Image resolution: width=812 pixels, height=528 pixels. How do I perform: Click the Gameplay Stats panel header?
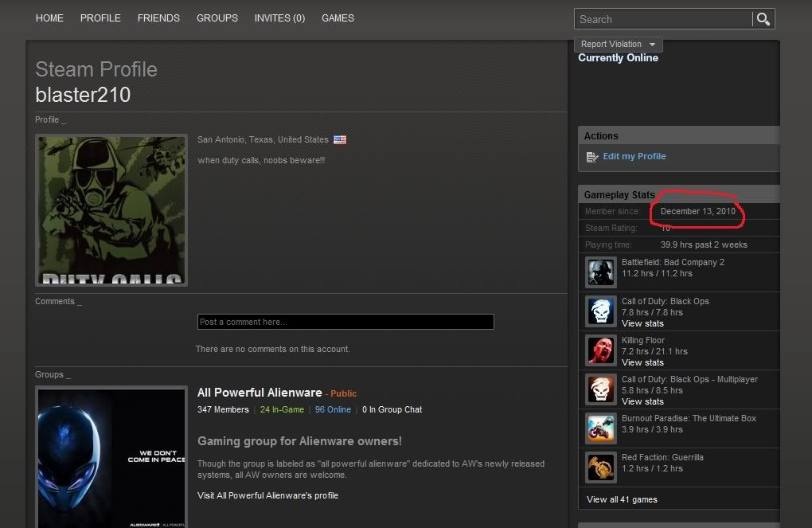tap(679, 194)
